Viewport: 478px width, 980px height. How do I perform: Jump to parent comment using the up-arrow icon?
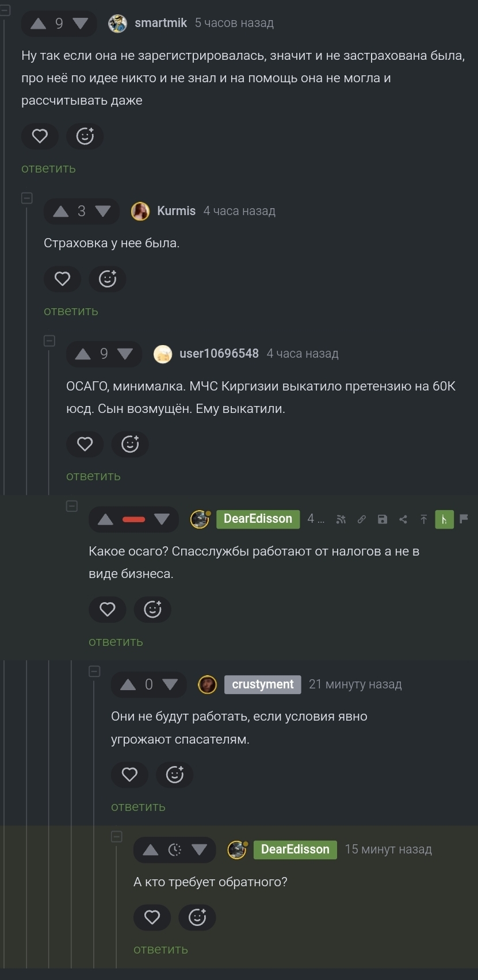[x=423, y=519]
